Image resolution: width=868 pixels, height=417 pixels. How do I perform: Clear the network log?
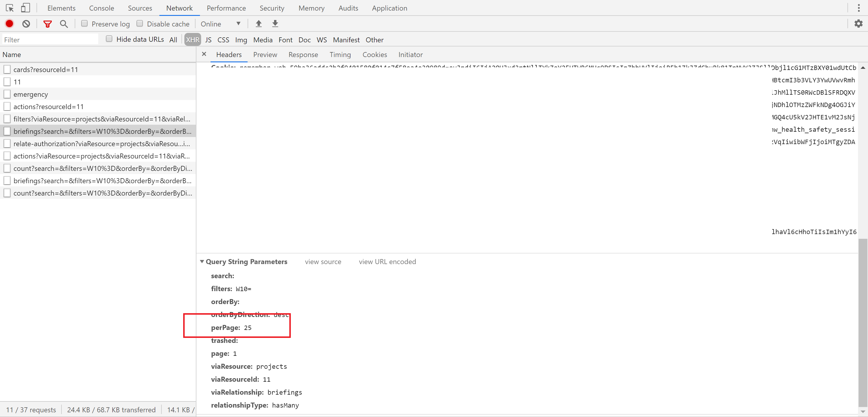(x=26, y=24)
